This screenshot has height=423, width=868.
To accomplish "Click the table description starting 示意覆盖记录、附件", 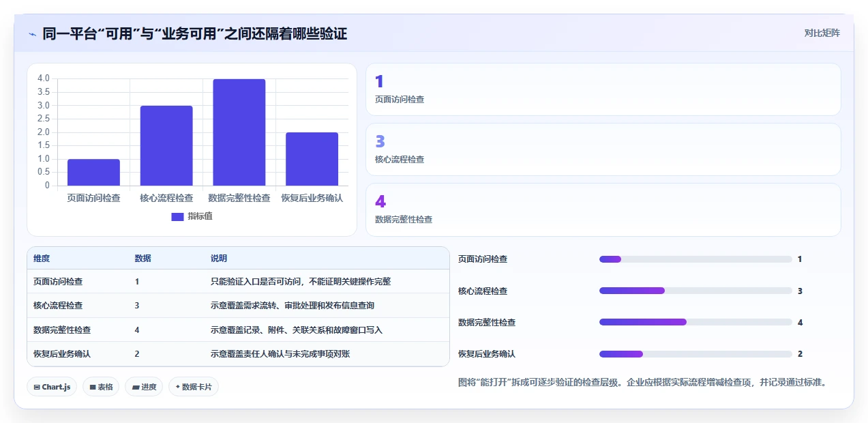I will (x=297, y=330).
